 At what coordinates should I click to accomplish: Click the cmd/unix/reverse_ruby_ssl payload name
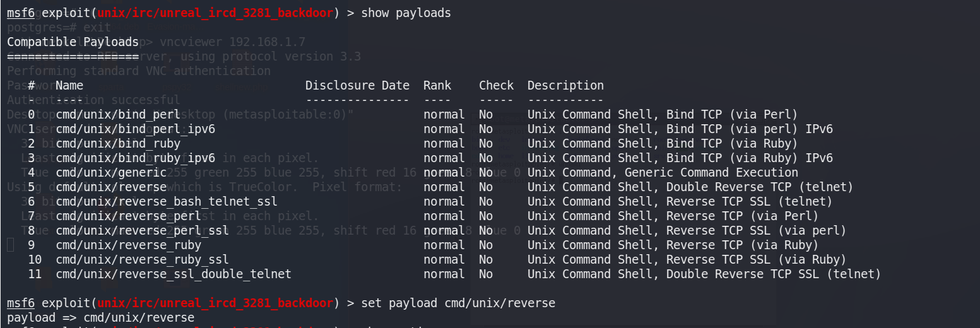pos(142,259)
